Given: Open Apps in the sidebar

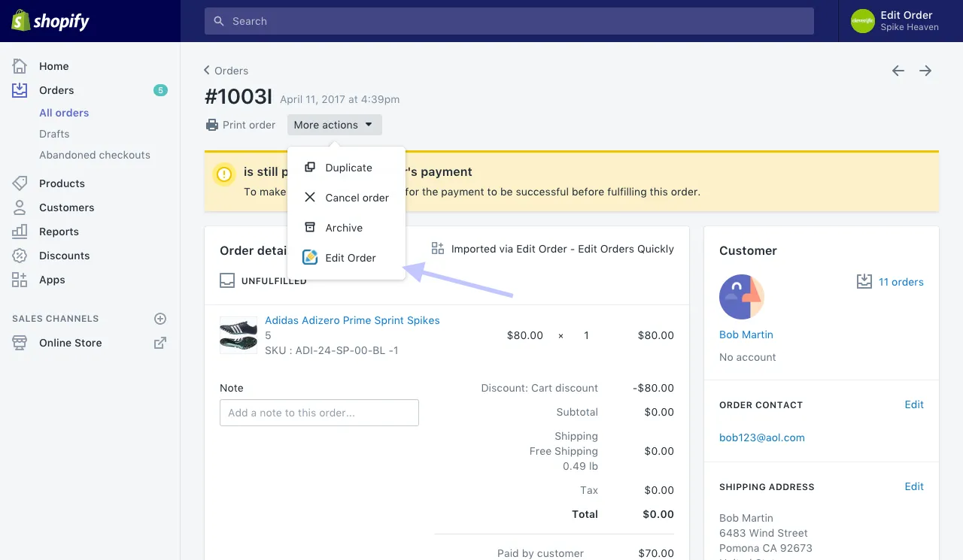Looking at the screenshot, I should pos(52,280).
